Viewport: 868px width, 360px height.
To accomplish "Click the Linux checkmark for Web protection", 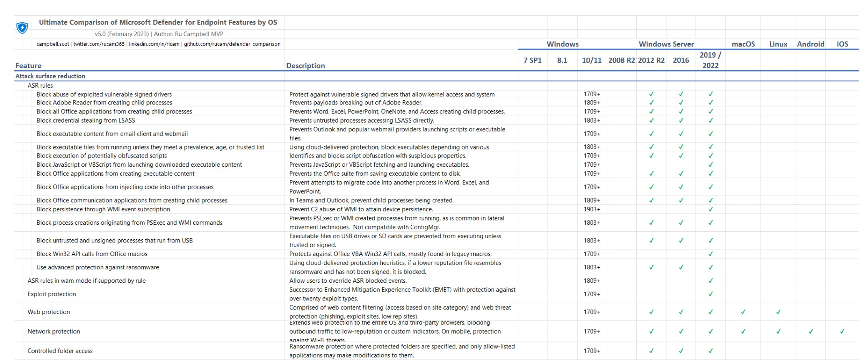I will tap(778, 312).
